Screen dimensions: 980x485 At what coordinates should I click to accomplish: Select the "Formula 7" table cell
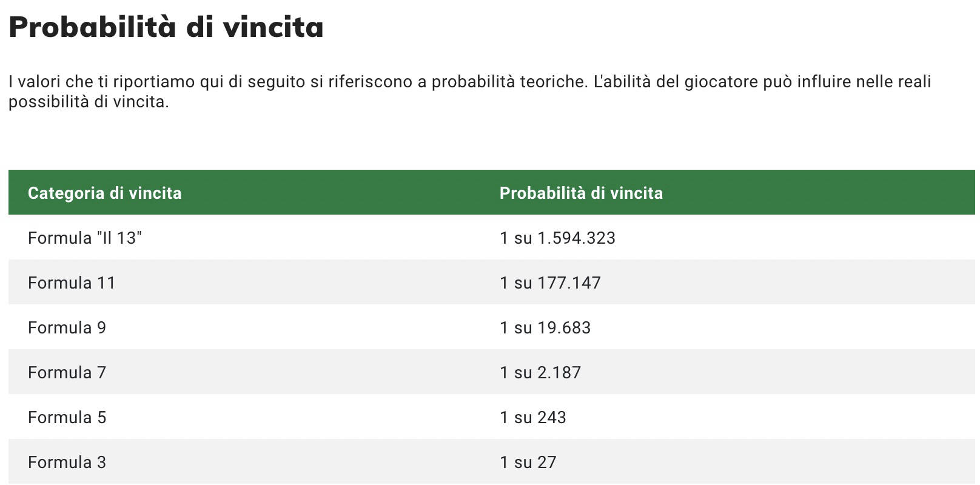pos(67,372)
